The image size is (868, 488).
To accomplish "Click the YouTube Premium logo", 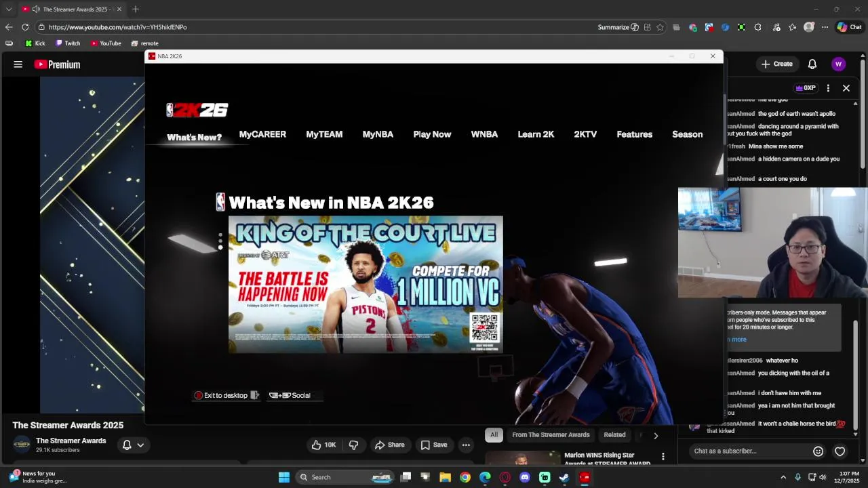I will coord(58,64).
